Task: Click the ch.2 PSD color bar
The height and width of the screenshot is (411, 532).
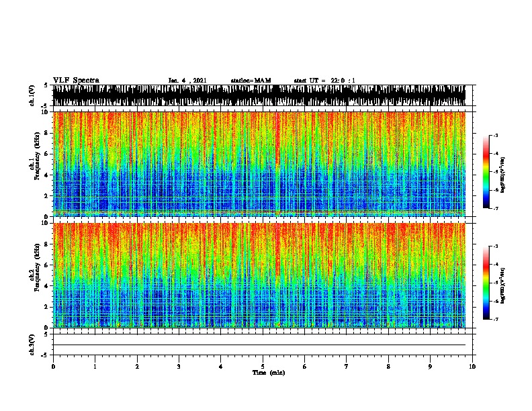Action: click(486, 283)
